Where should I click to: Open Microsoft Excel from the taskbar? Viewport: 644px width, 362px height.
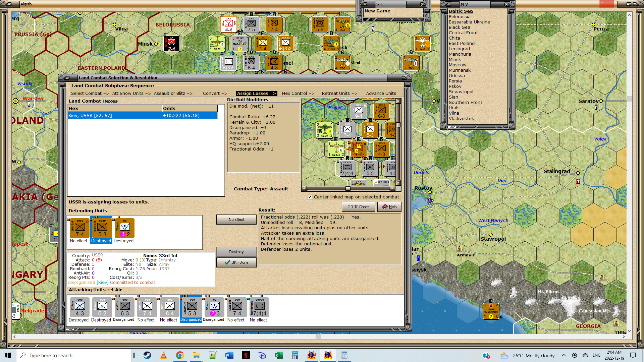[279, 355]
